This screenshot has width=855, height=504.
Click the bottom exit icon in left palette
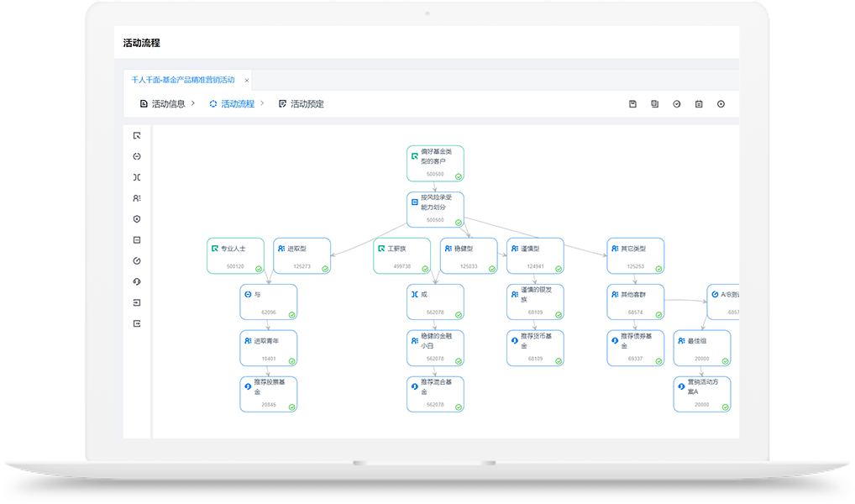(x=137, y=323)
